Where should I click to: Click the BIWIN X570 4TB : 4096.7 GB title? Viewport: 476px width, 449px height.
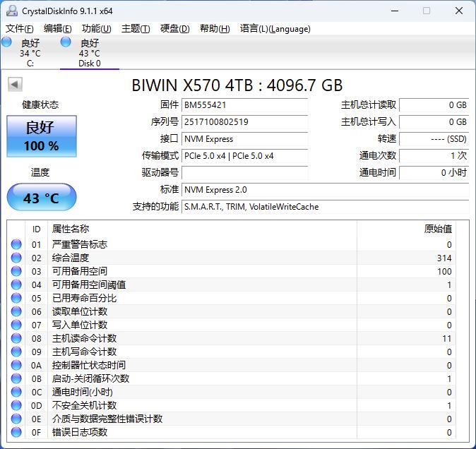coord(237,85)
